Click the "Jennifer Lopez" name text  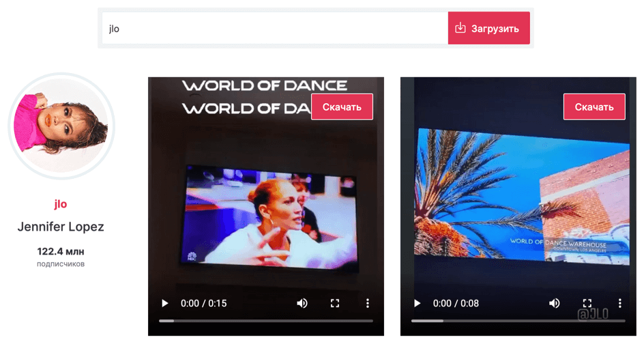point(60,227)
